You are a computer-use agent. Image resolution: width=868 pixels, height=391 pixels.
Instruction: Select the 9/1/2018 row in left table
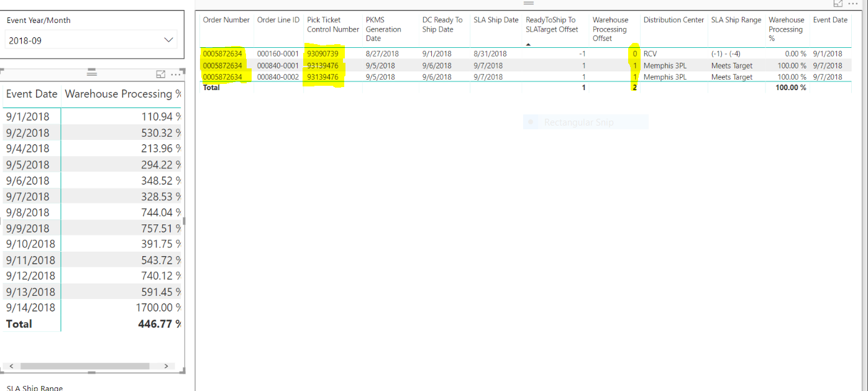tap(93, 116)
